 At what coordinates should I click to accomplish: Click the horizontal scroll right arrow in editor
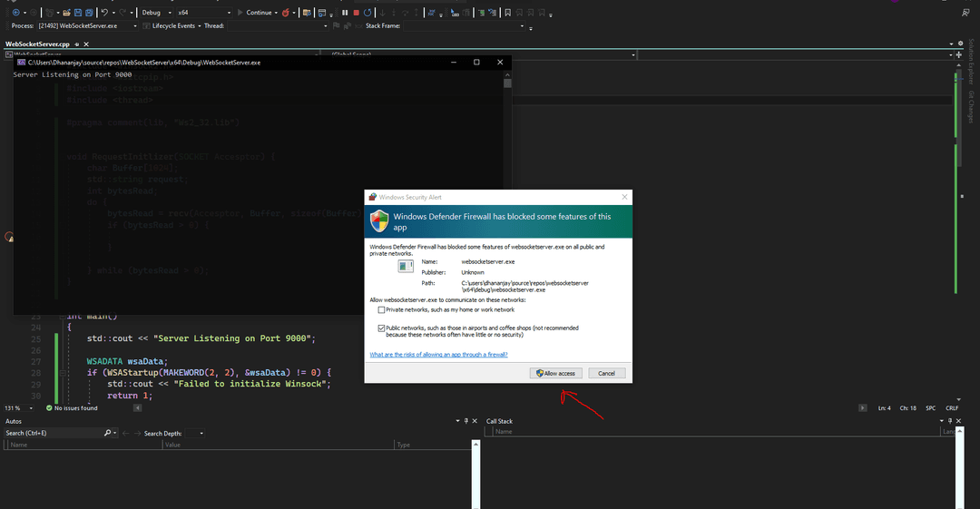(863, 408)
